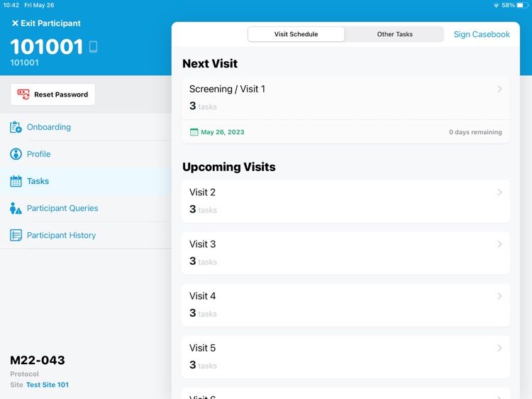The image size is (532, 399).
Task: Click the Onboarding clipboard icon
Action: (x=16, y=127)
